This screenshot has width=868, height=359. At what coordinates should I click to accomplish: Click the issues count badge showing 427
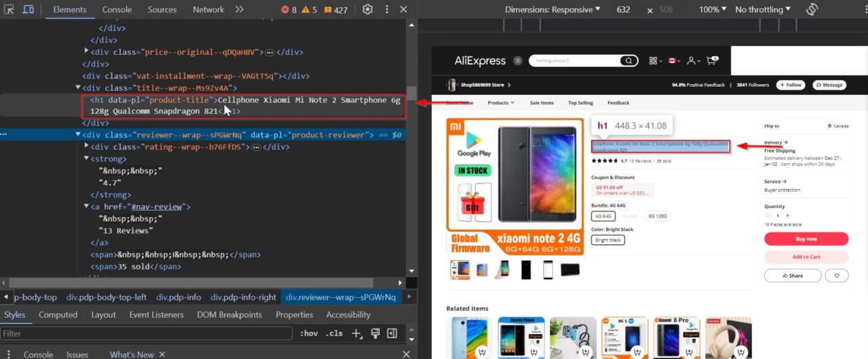(x=336, y=9)
